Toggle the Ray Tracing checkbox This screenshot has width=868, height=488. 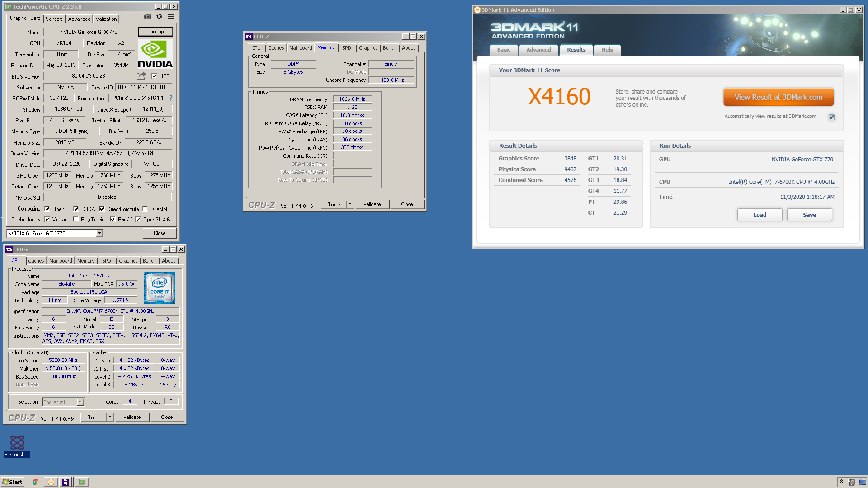pos(75,220)
